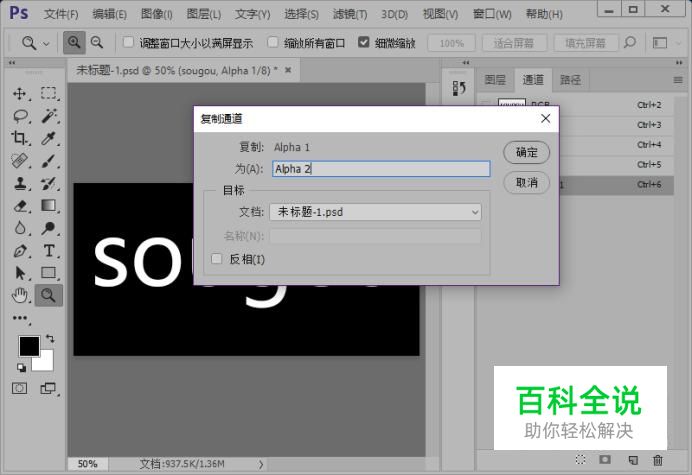Collapse the right panel group arrows
The height and width of the screenshot is (475, 692).
(x=678, y=63)
